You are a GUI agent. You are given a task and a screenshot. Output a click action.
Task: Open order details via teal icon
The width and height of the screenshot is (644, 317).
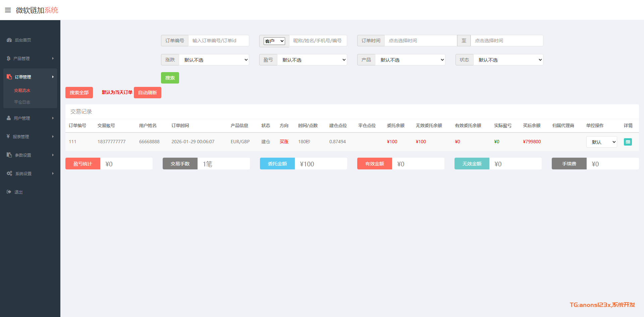[x=628, y=142]
